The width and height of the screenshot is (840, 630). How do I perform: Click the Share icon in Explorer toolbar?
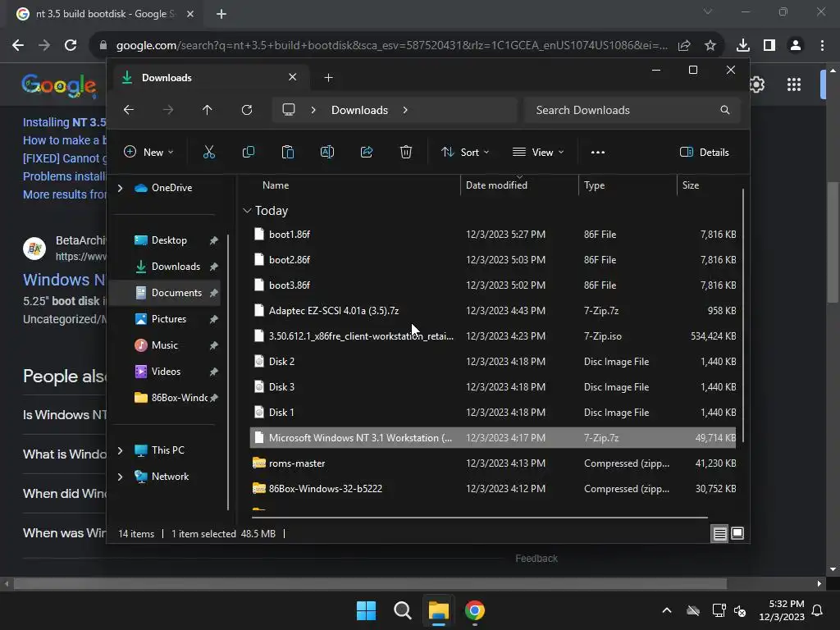tap(367, 152)
